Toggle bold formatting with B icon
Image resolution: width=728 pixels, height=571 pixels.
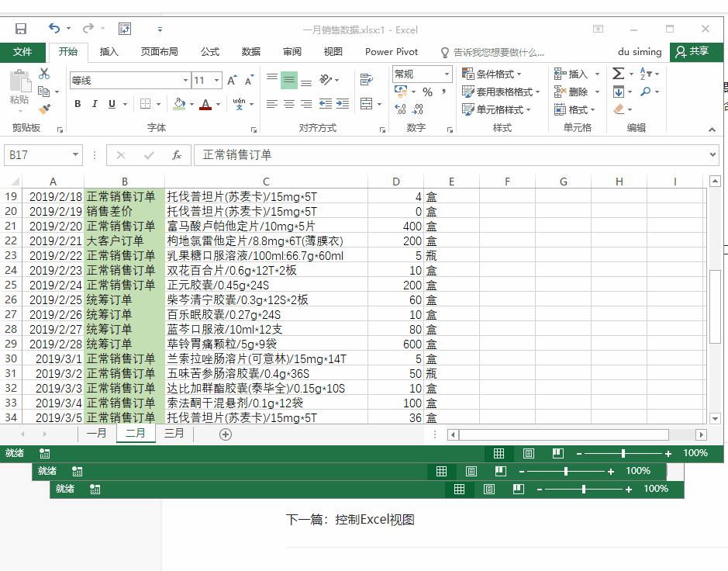point(78,102)
